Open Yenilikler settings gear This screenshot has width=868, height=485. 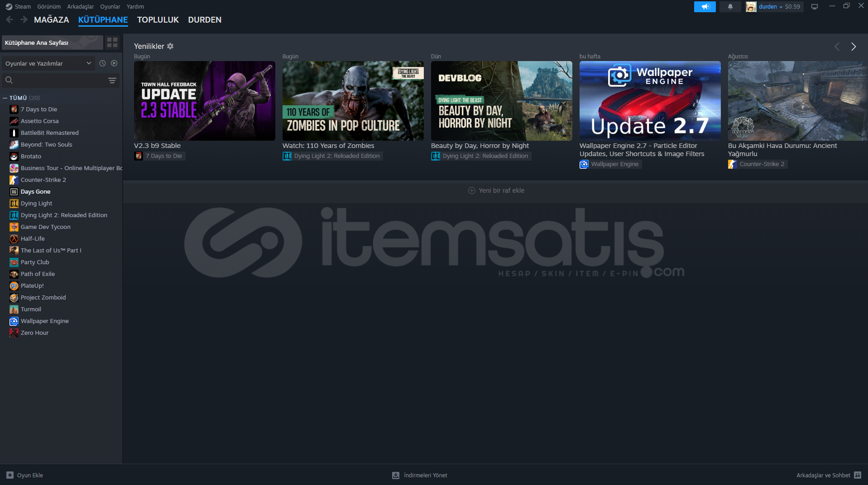pyautogui.click(x=170, y=46)
